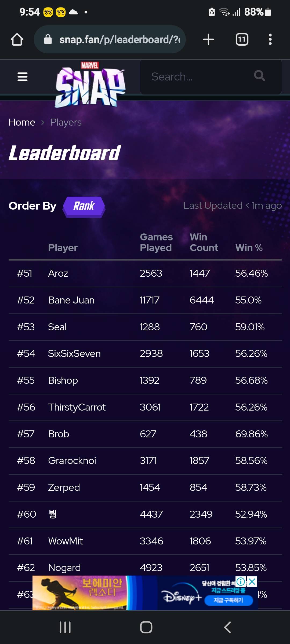This screenshot has width=290, height=644.
Task: Sort by the Win % column header
Action: pos(249,248)
